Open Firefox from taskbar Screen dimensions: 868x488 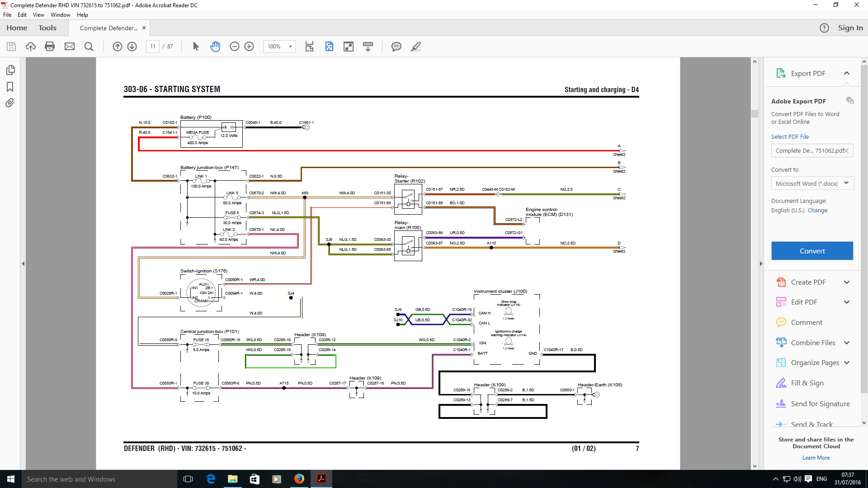click(x=299, y=479)
